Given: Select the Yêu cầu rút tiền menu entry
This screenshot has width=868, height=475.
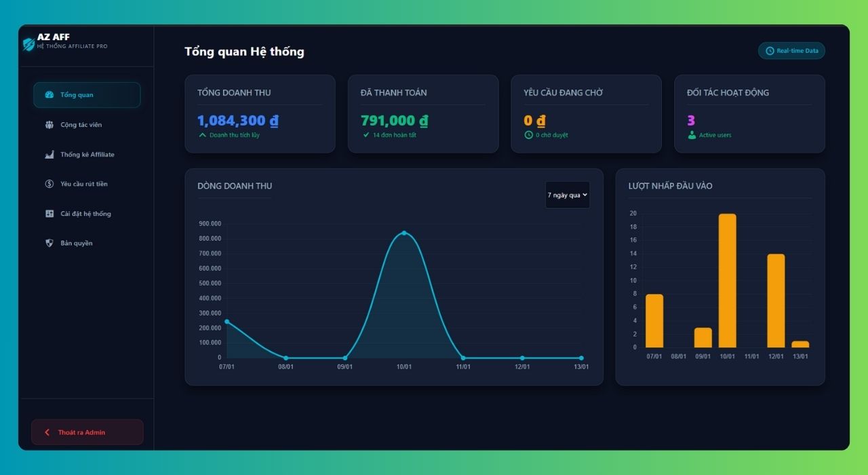Looking at the screenshot, I should pyautogui.click(x=87, y=183).
